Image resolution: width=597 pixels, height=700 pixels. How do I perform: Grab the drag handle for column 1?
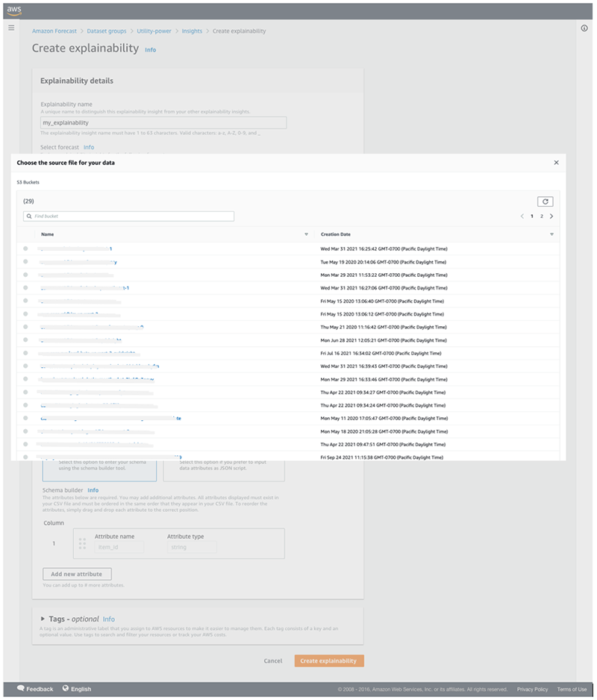82,543
